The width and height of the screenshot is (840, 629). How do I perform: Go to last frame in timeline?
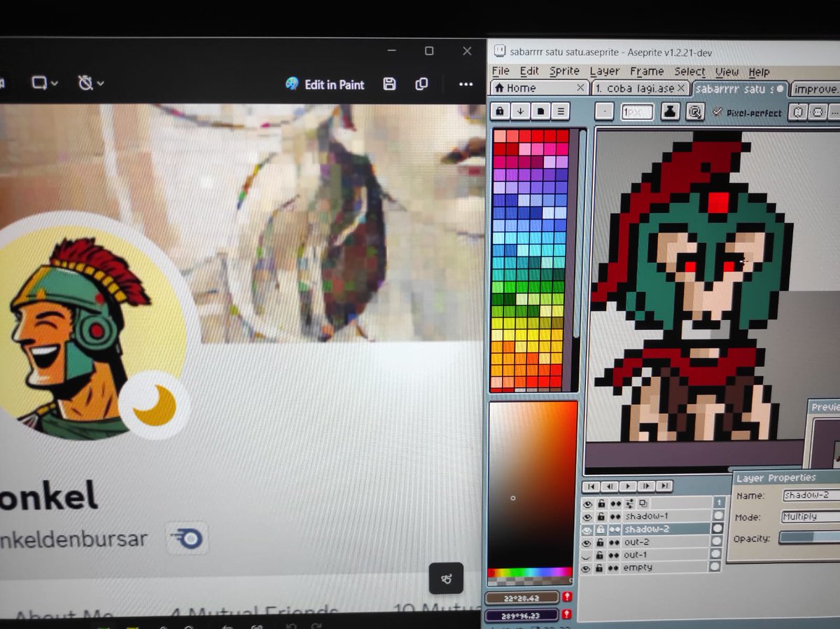tap(664, 486)
